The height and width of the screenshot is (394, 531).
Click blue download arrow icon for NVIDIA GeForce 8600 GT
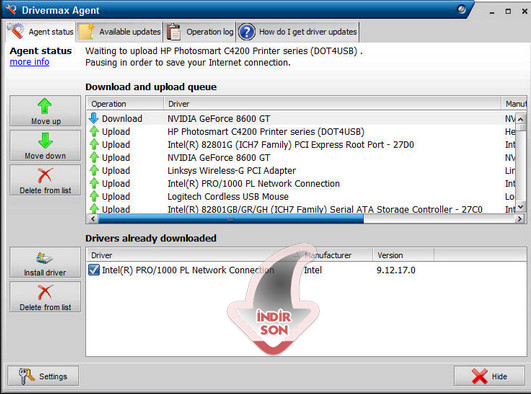pos(94,118)
